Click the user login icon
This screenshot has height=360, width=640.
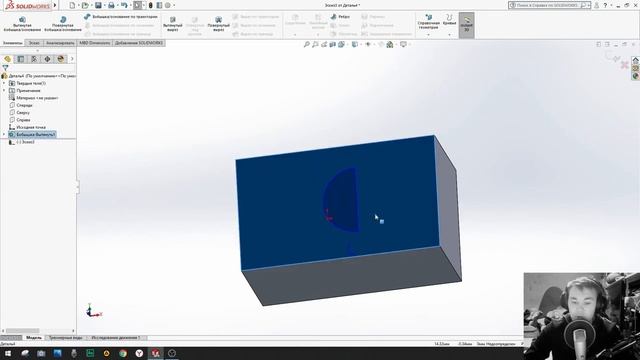[x=596, y=5]
